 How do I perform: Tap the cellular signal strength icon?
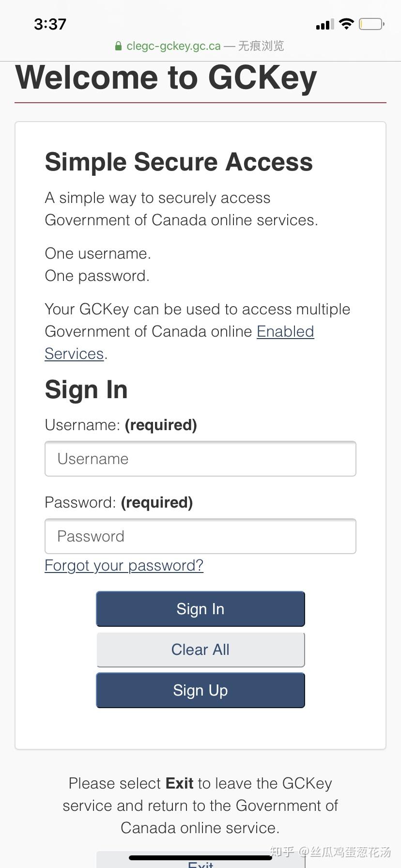pos(324,24)
